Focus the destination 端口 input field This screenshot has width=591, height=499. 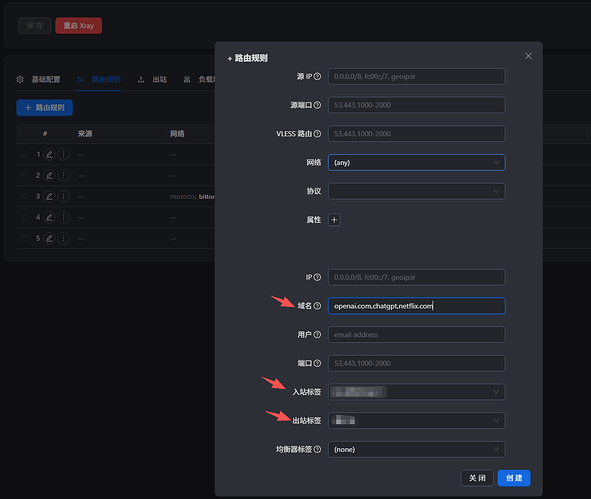pyautogui.click(x=416, y=363)
